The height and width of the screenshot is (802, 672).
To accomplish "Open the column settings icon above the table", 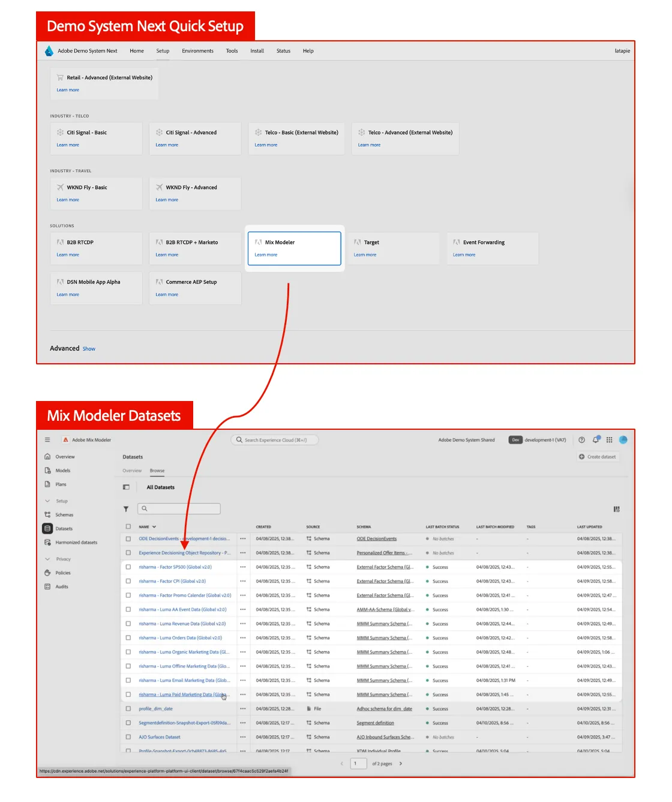I will 616,509.
